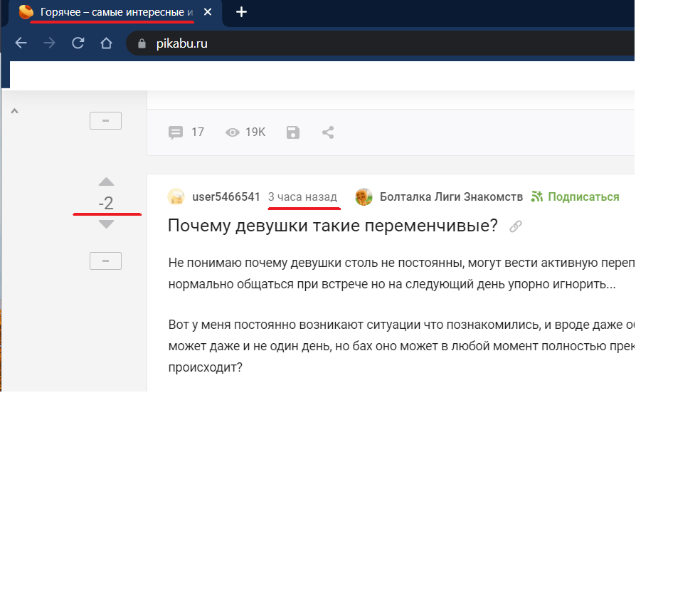This screenshot has width=700, height=598.
Task: Click the browser forward arrow
Action: click(50, 43)
